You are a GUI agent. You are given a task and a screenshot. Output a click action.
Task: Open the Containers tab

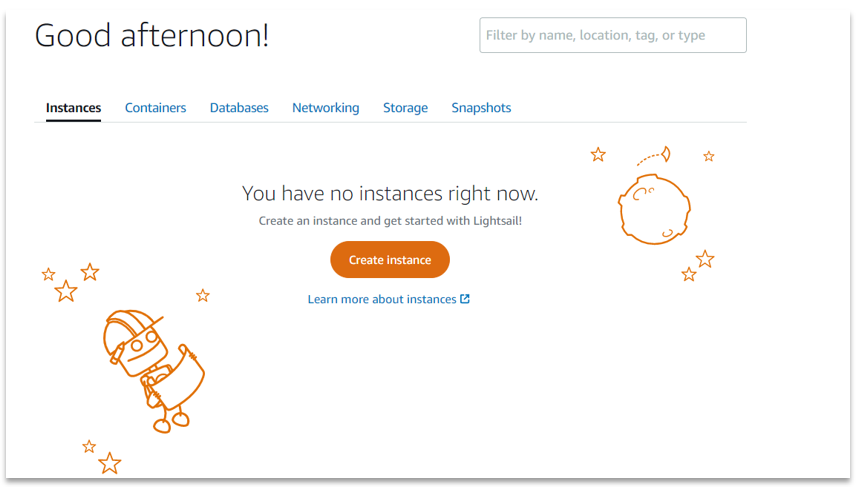155,108
